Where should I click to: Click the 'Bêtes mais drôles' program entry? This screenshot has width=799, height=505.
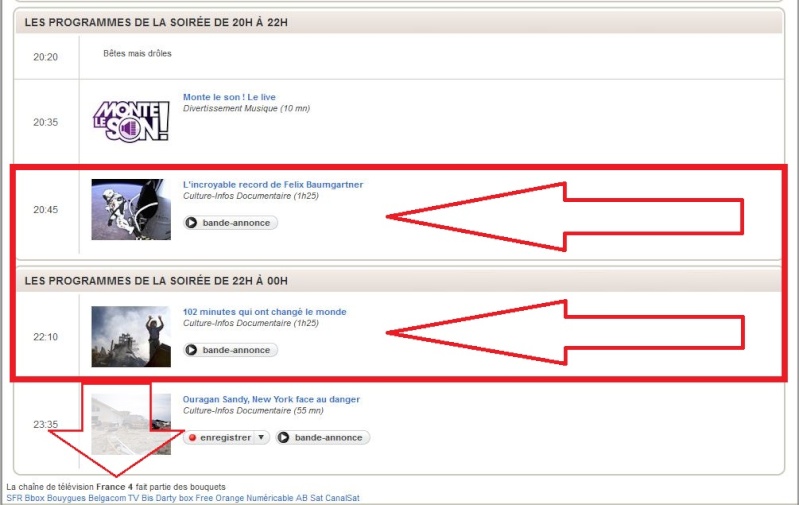point(137,54)
